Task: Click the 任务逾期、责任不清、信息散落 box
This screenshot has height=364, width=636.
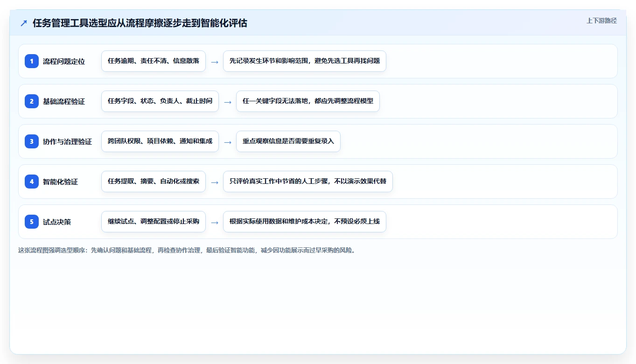Action: pyautogui.click(x=154, y=61)
